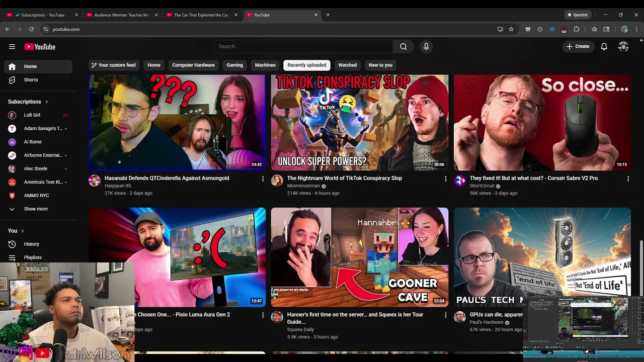Open History in the sidebar
The width and height of the screenshot is (644, 362).
[38, 244]
